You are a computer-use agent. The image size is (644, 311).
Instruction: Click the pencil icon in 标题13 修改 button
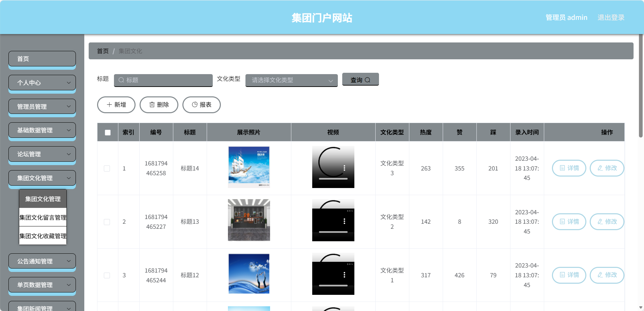click(x=600, y=221)
